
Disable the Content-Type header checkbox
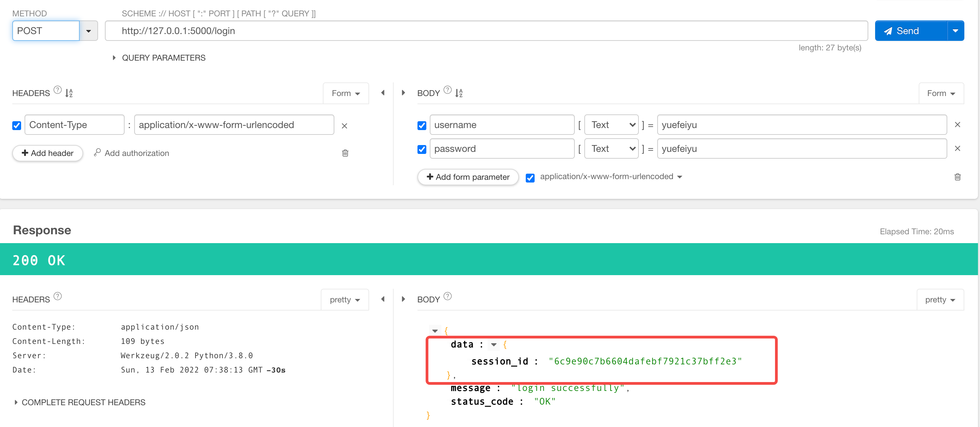[17, 126]
